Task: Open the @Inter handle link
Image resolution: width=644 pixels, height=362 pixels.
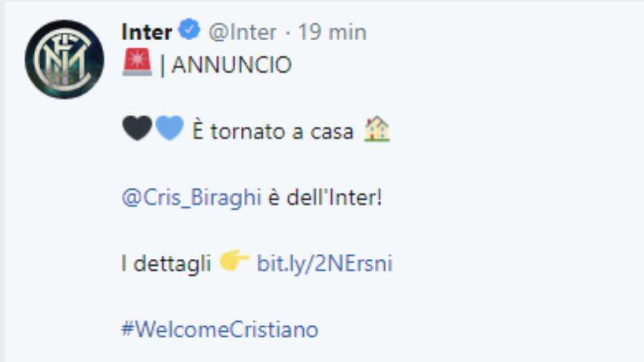Action: coord(242,32)
